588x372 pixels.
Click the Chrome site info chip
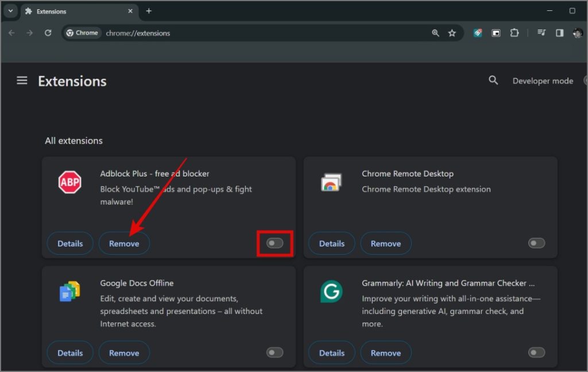[82, 33]
